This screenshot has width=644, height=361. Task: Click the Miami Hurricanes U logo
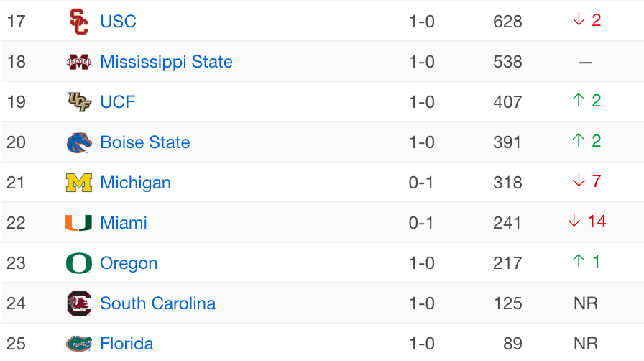[79, 223]
